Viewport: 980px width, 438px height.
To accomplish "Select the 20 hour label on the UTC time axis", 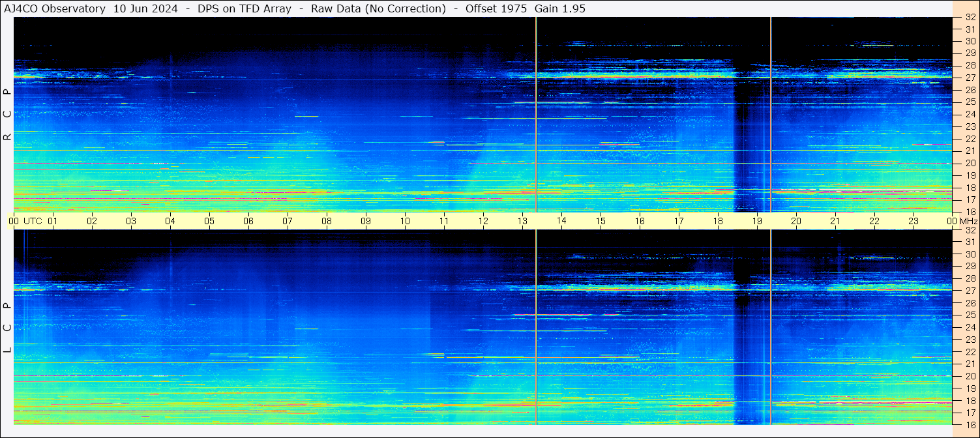I will coord(796,221).
